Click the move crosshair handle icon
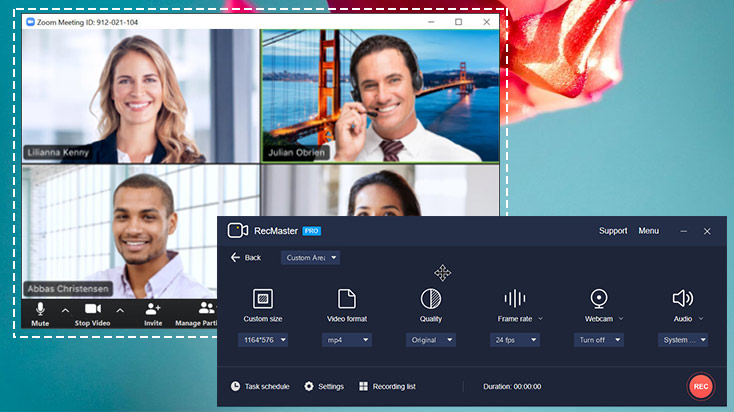Screen dimensions: 734x412 (442, 272)
